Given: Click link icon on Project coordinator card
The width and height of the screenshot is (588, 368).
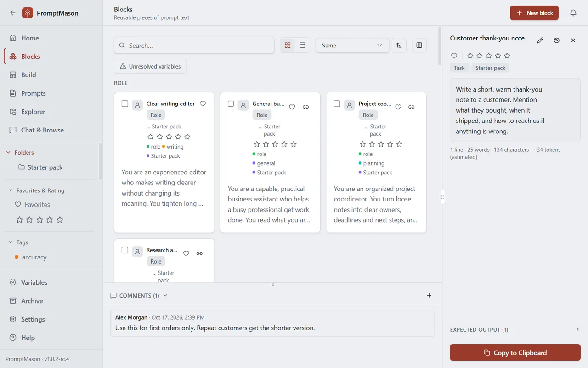Looking at the screenshot, I should point(412,107).
